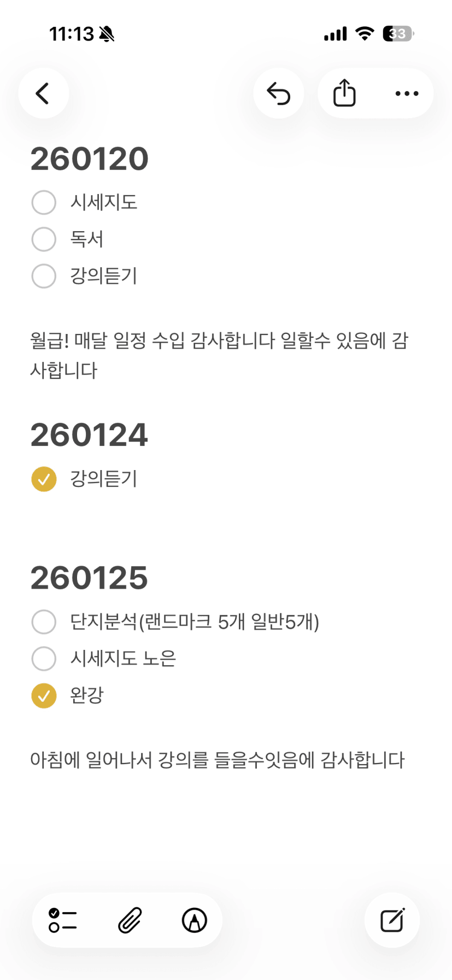Open the markup pen tool
Screen dimensions: 452x980
click(x=194, y=920)
